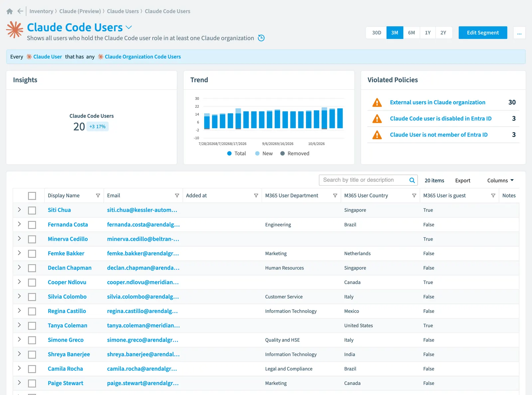Open the Email column filter icon
Image resolution: width=532 pixels, height=395 pixels.
tap(177, 196)
